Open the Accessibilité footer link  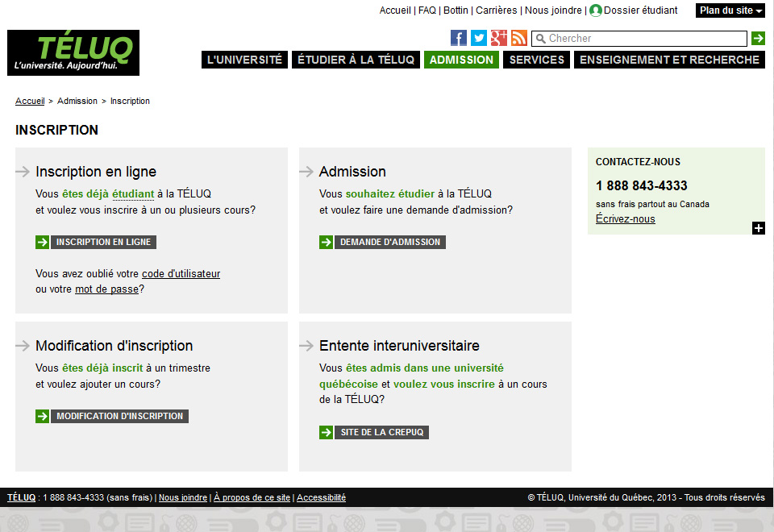322,497
